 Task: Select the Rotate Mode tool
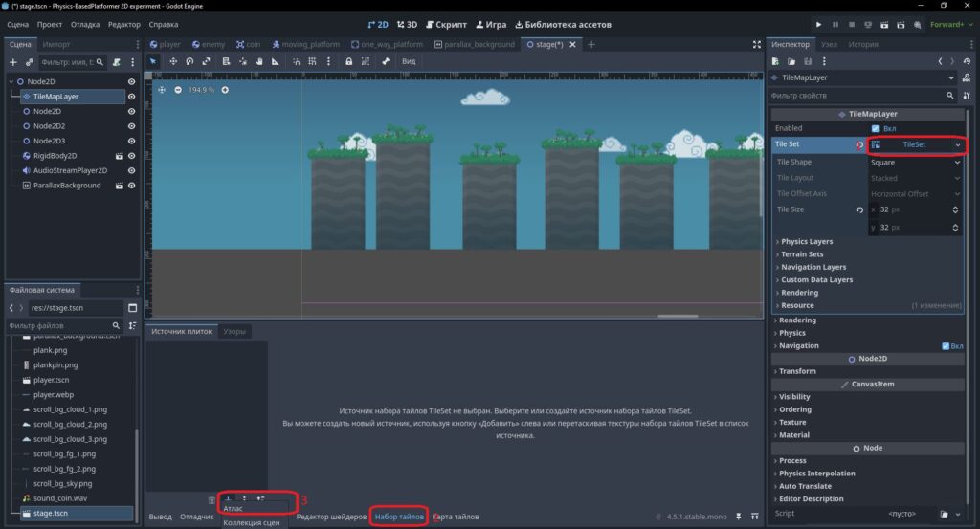click(x=189, y=61)
